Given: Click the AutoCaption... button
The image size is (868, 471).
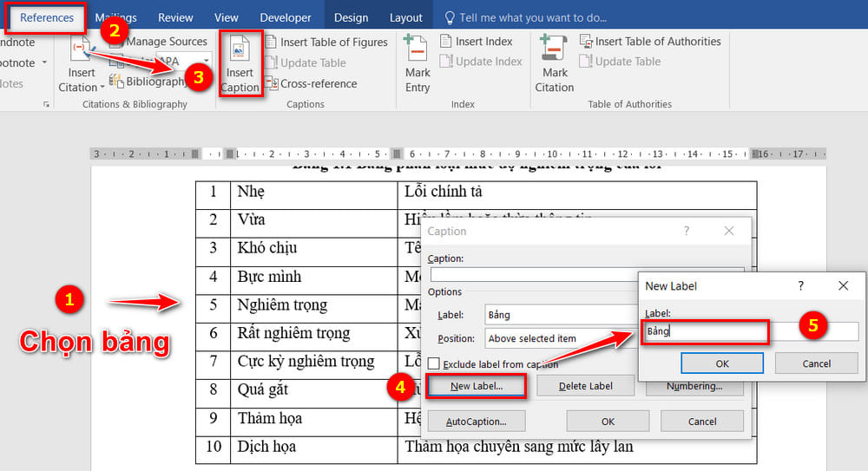Looking at the screenshot, I should 476,422.
